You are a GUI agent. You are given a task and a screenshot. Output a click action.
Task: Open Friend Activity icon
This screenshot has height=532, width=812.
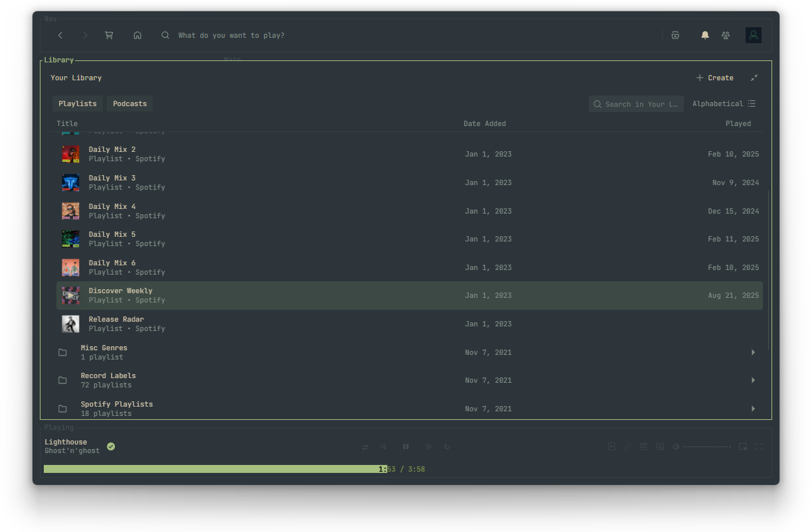(726, 35)
